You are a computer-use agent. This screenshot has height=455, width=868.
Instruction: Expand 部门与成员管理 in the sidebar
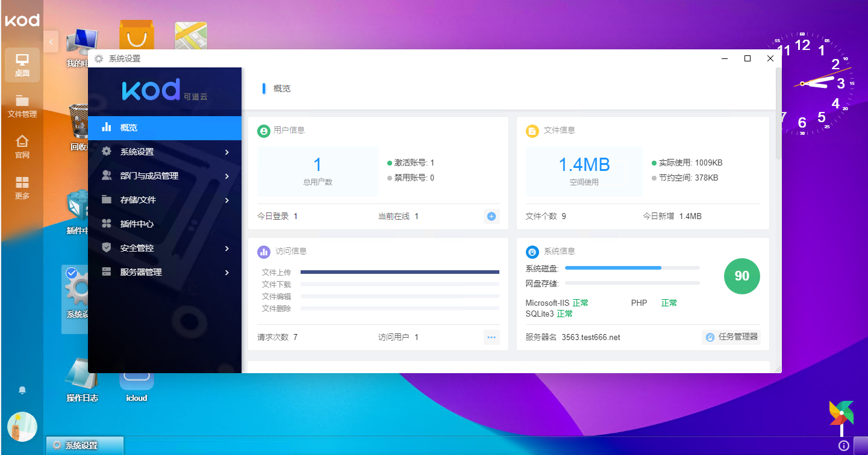(165, 176)
